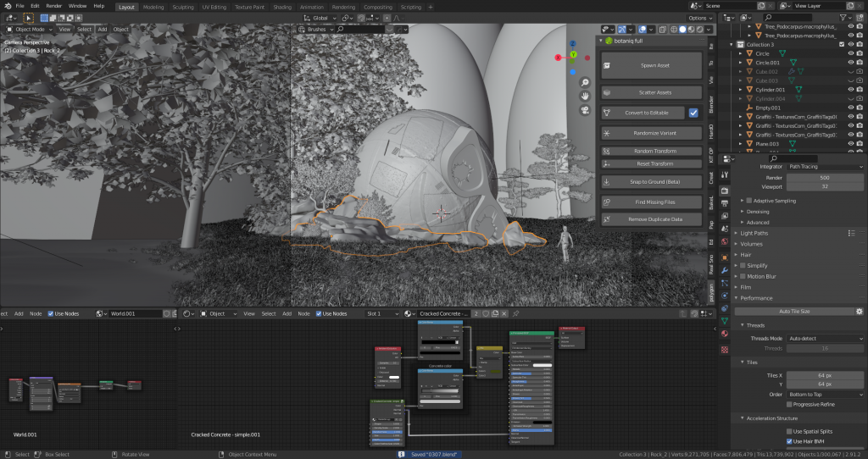Click Remove Duplicate Data button

coord(652,219)
